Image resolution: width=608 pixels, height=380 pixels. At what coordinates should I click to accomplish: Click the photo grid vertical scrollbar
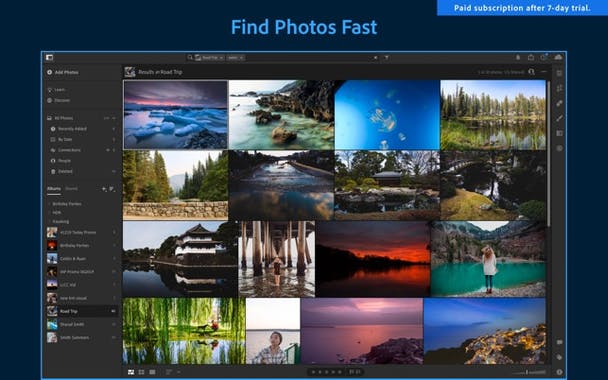(548, 153)
